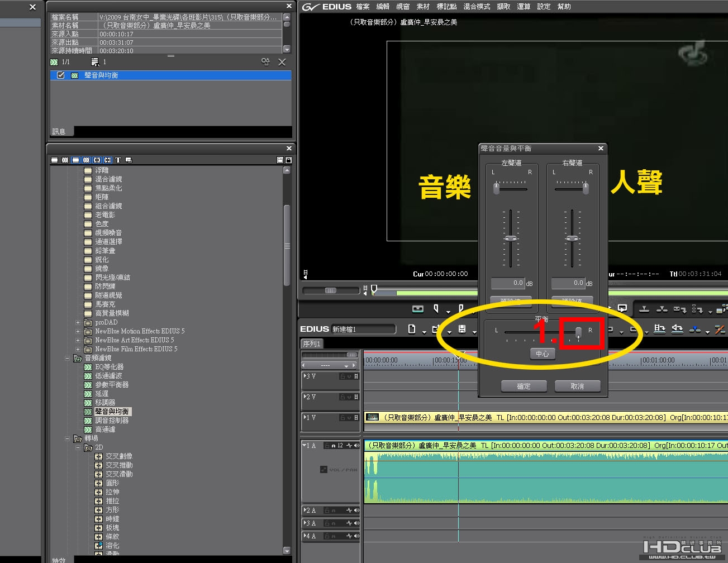Image resolution: width=728 pixels, height=563 pixels.
Task: Toggle the lock on track 1 V
Action: tap(342, 418)
